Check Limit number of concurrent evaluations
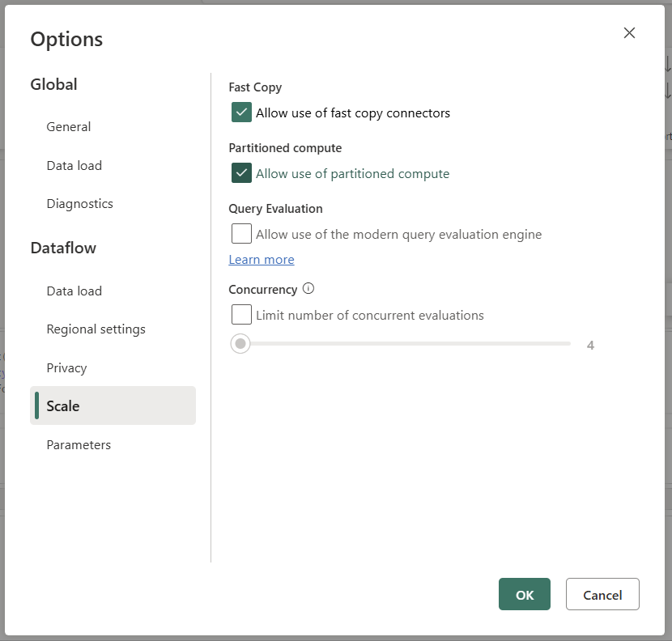Viewport: 672px width, 641px height. pyautogui.click(x=240, y=314)
